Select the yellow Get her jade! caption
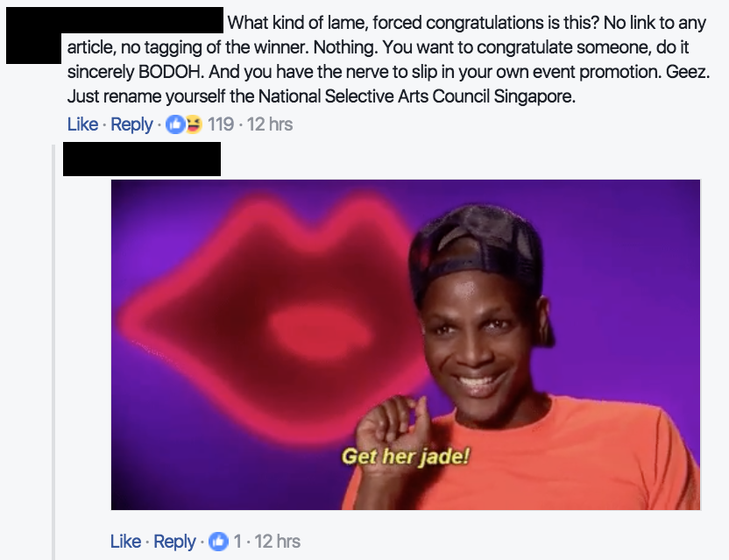The width and height of the screenshot is (729, 560). click(x=406, y=457)
